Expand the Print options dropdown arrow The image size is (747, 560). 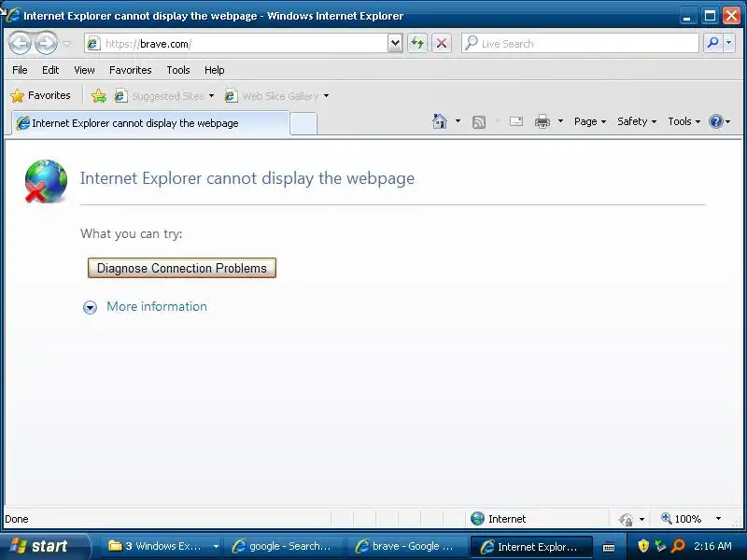click(561, 121)
